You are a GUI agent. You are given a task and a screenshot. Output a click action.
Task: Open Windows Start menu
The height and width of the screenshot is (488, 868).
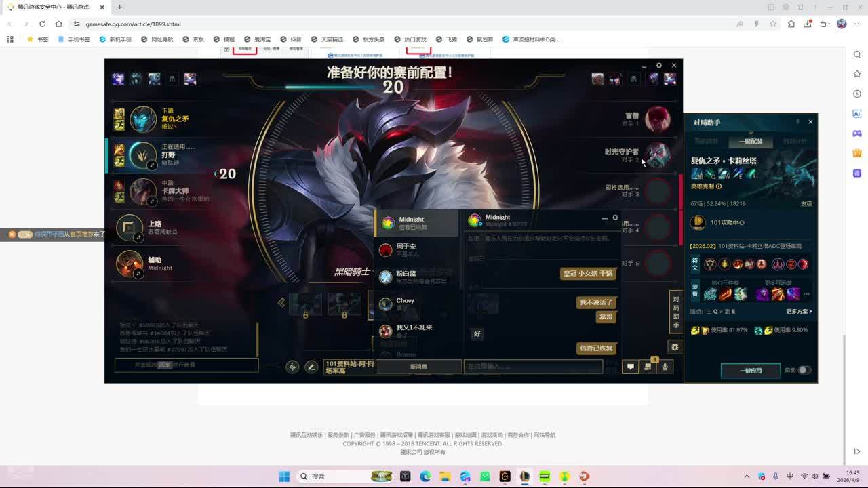coord(284,476)
